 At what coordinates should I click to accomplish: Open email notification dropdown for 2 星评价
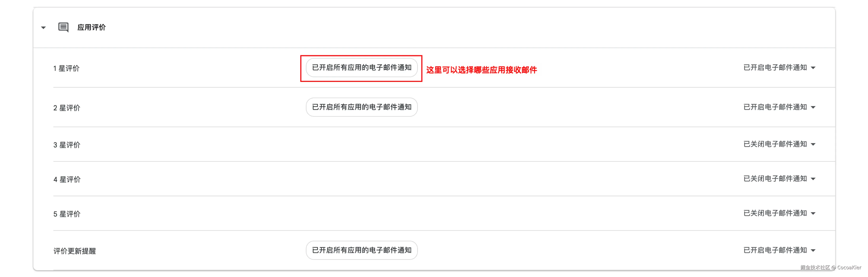click(779, 107)
